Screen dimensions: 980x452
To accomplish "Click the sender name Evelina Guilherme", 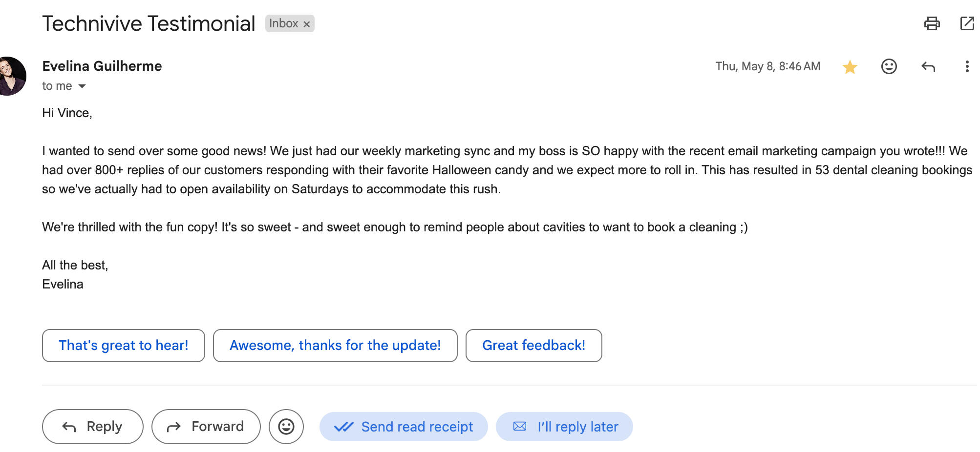I will pos(102,66).
